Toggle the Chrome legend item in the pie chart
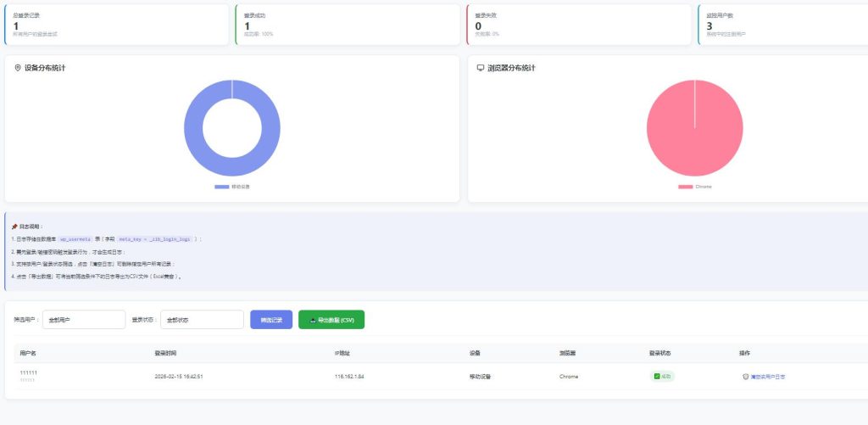 click(694, 187)
